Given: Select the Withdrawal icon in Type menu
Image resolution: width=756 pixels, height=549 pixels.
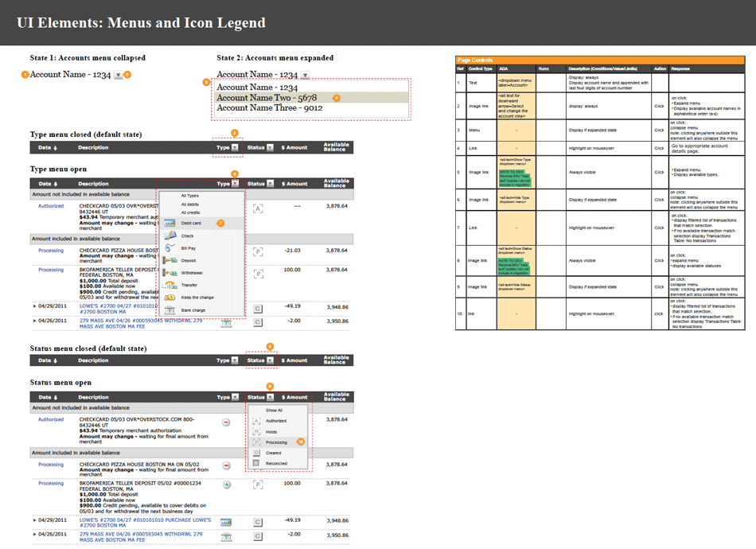Looking at the screenshot, I should 170,273.
